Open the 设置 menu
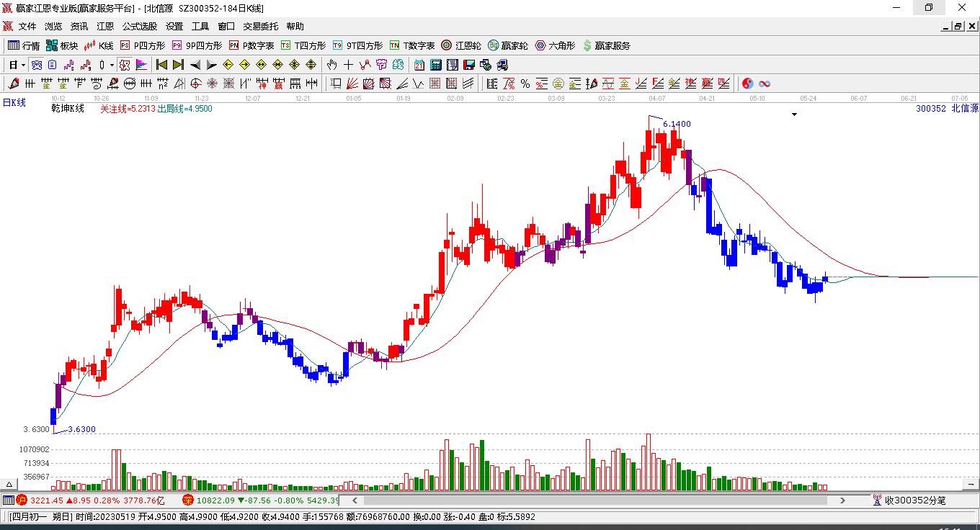 click(x=174, y=27)
